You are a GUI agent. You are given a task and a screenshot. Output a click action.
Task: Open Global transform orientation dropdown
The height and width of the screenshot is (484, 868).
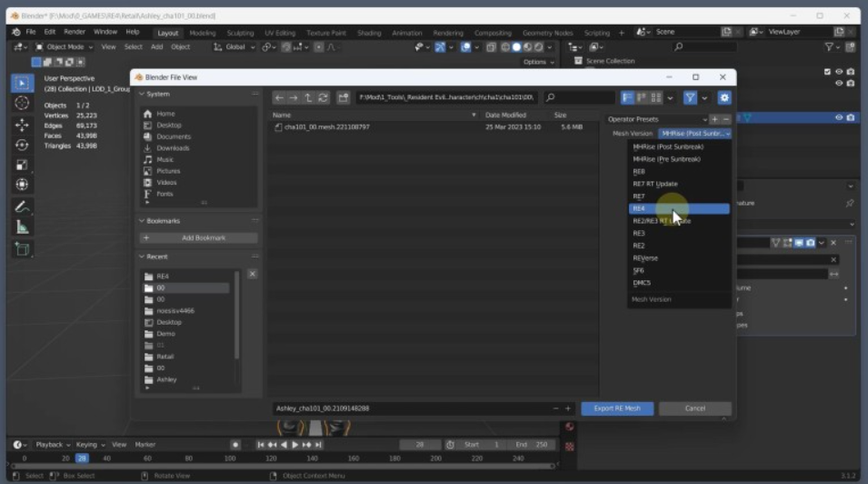[x=234, y=47]
